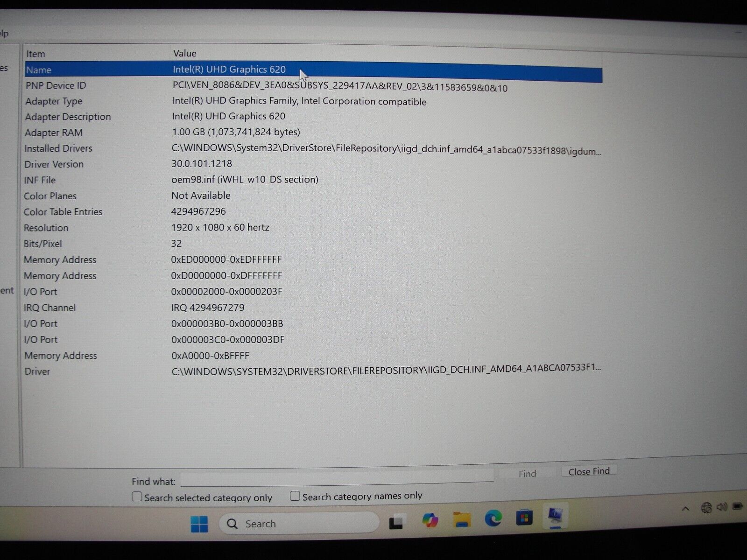This screenshot has width=747, height=560.
Task: Select System Information taskbar icon
Action: point(555,516)
